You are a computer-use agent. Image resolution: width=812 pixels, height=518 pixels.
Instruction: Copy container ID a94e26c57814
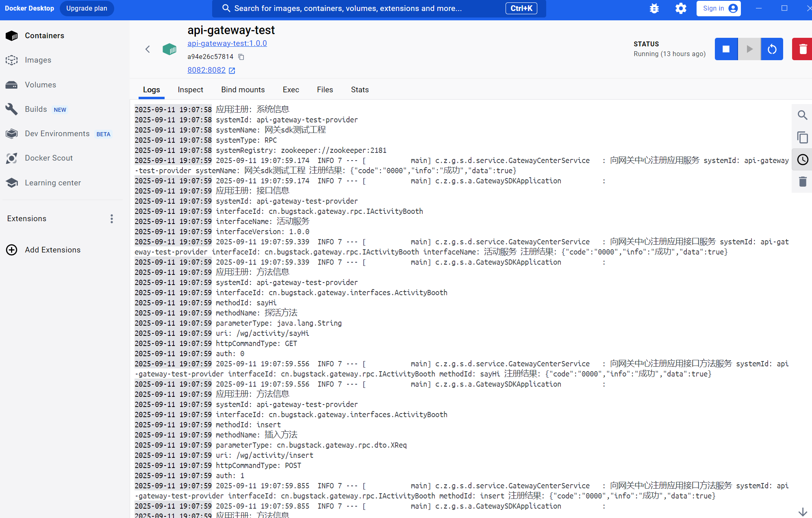click(x=241, y=57)
